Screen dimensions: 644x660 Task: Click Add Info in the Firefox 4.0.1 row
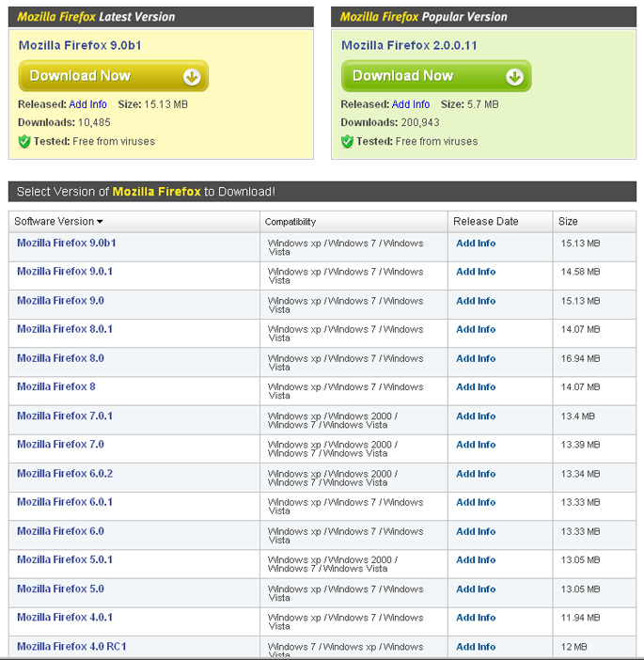(476, 618)
